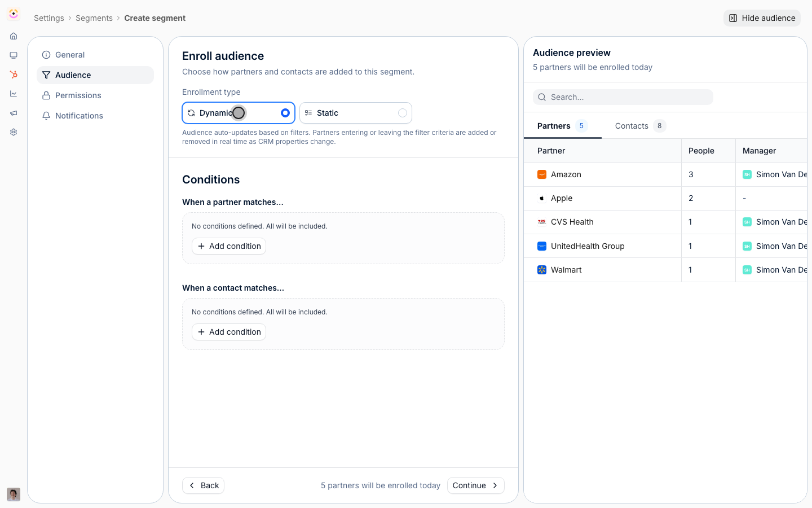Select the Static enrollment type option

[356, 113]
